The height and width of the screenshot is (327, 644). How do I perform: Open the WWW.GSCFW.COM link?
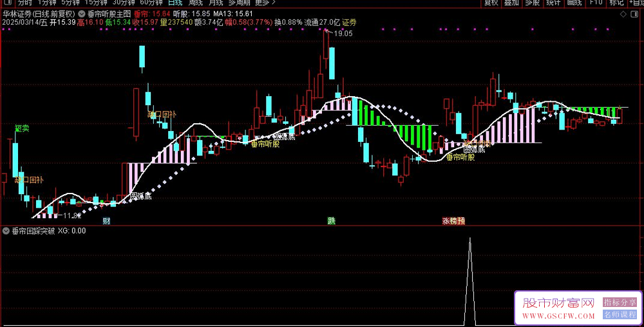point(558,316)
